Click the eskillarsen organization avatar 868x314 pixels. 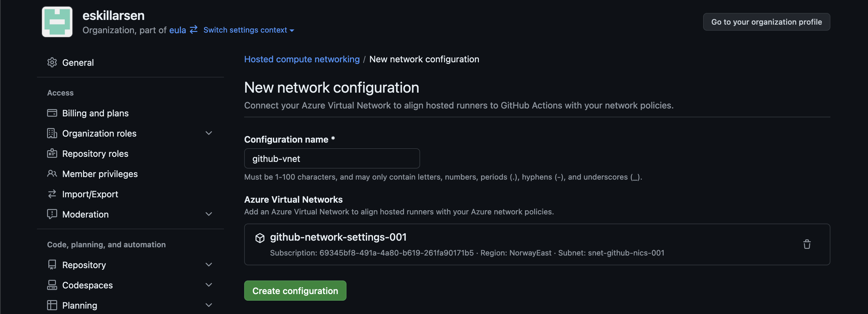coord(57,22)
